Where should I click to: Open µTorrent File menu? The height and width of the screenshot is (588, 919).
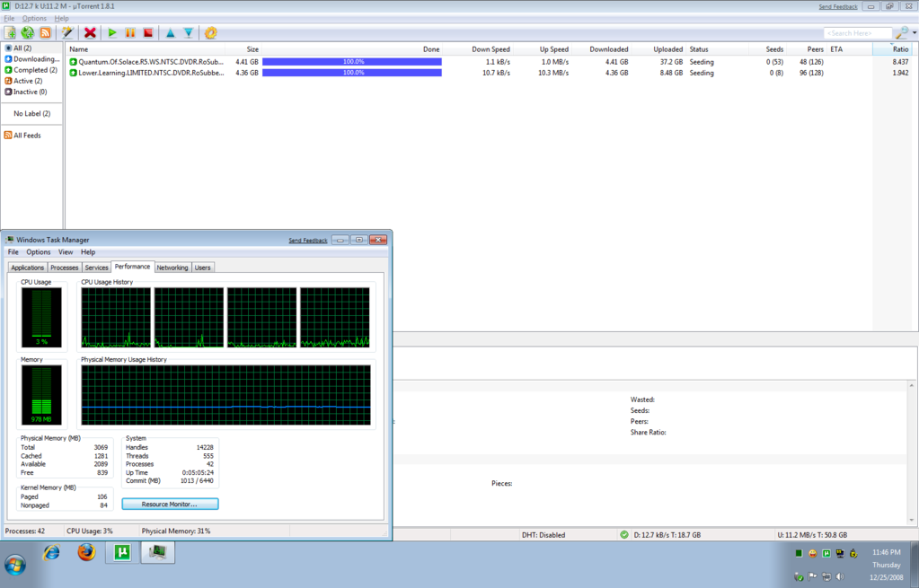coord(9,18)
